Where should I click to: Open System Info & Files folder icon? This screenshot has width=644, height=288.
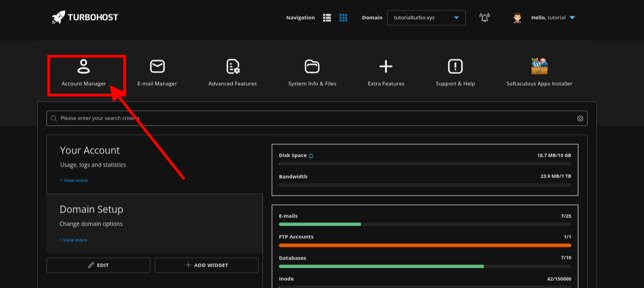tap(312, 67)
